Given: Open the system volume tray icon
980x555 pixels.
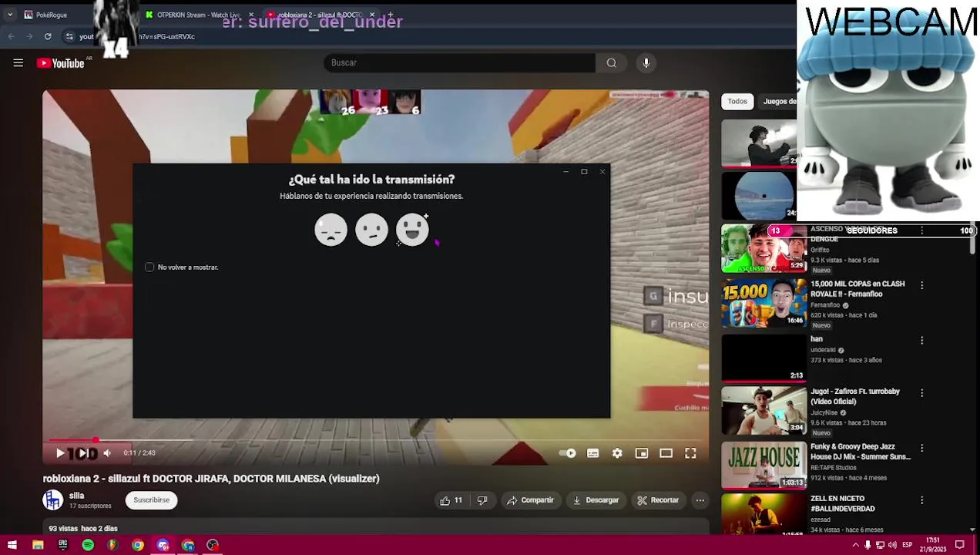Looking at the screenshot, I should [892, 545].
